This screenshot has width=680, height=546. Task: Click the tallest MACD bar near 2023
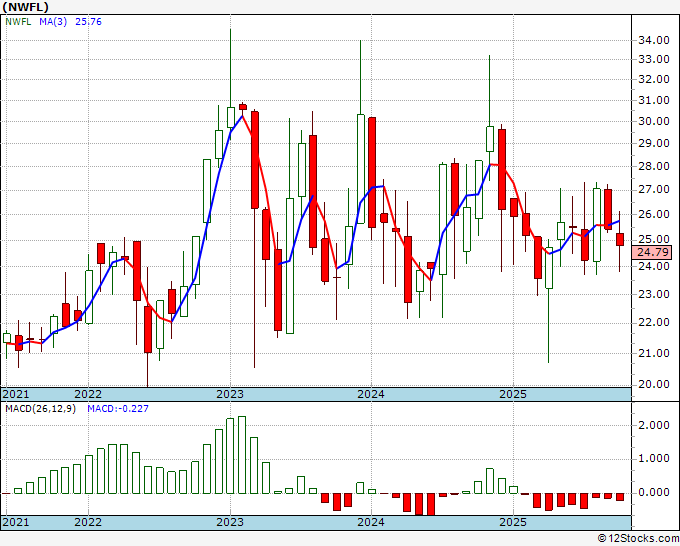tap(242, 455)
